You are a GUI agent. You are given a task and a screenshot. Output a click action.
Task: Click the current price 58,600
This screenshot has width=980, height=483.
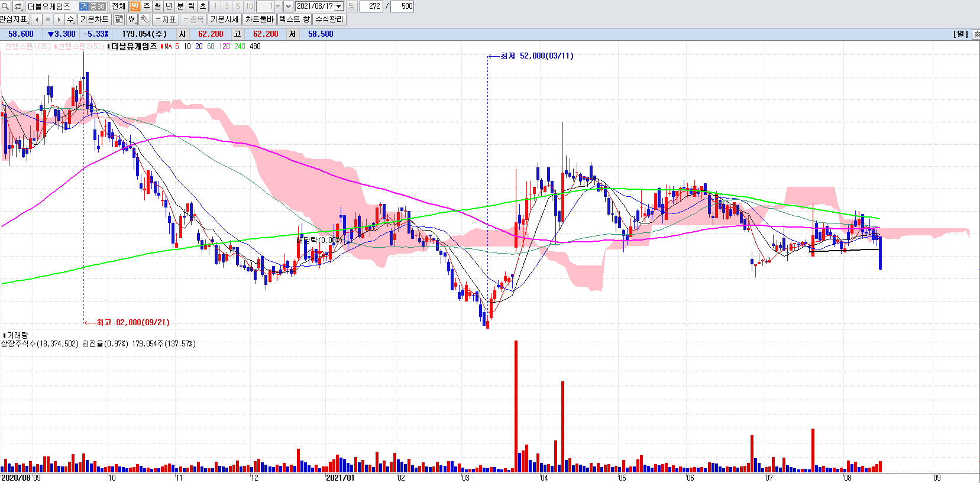pos(21,34)
